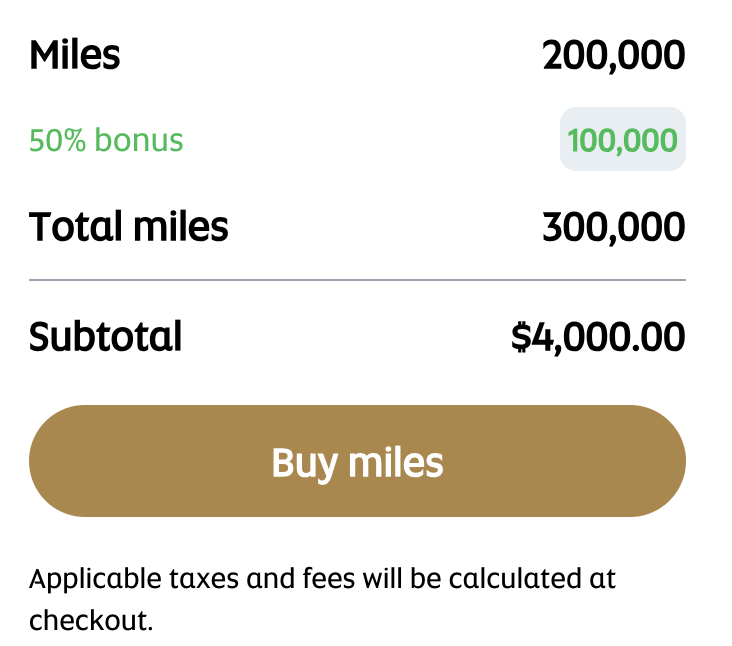The width and height of the screenshot is (732, 646).
Task: Select the green 100,000 bonus badge
Action: [622, 139]
